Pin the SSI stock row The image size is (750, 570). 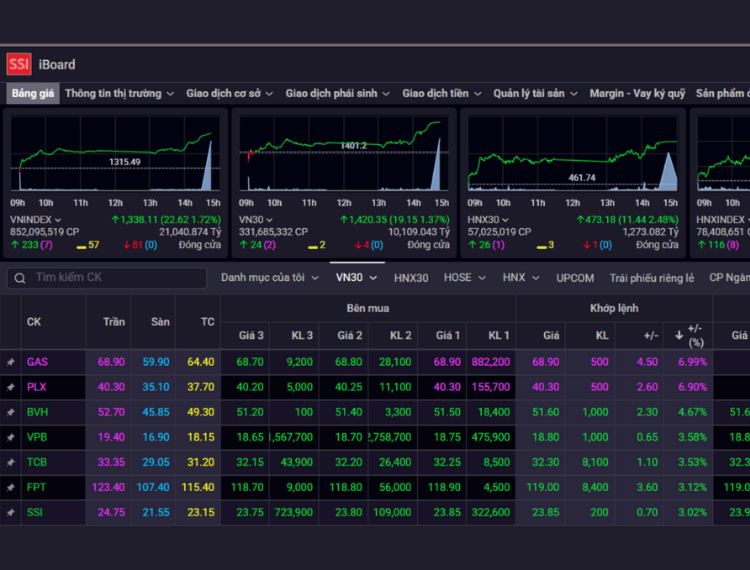tap(10, 513)
